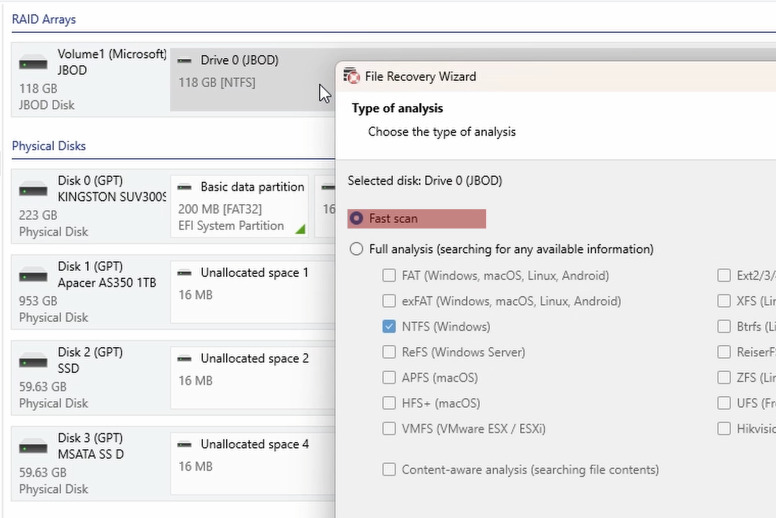Image resolution: width=776 pixels, height=518 pixels.
Task: Check the UFS file system checkbox
Action: [724, 403]
